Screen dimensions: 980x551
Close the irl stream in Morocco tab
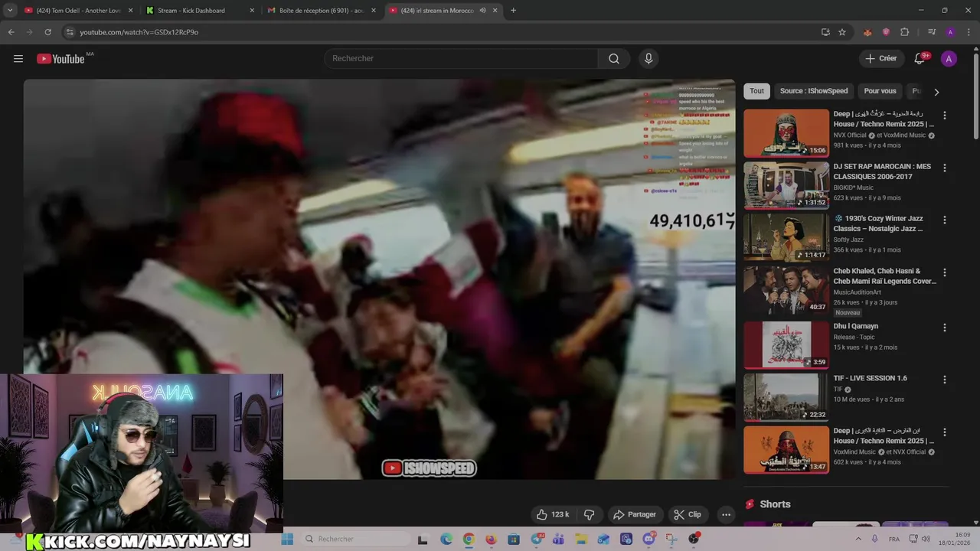tap(496, 11)
